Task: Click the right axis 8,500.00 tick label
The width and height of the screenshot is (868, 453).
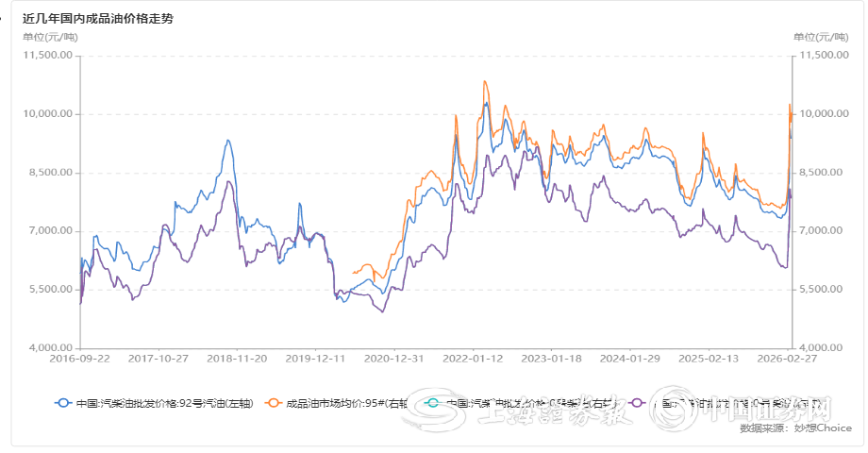Action: (x=823, y=173)
